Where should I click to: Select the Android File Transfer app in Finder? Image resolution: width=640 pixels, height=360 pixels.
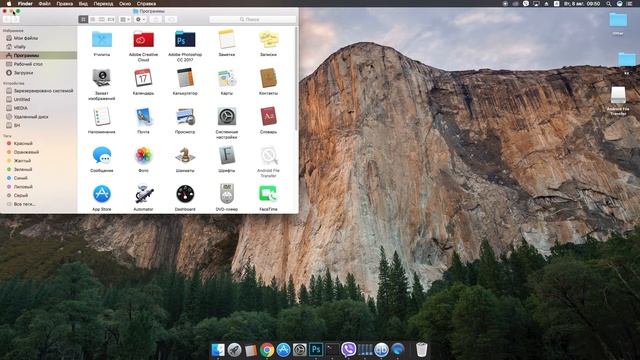point(268,156)
